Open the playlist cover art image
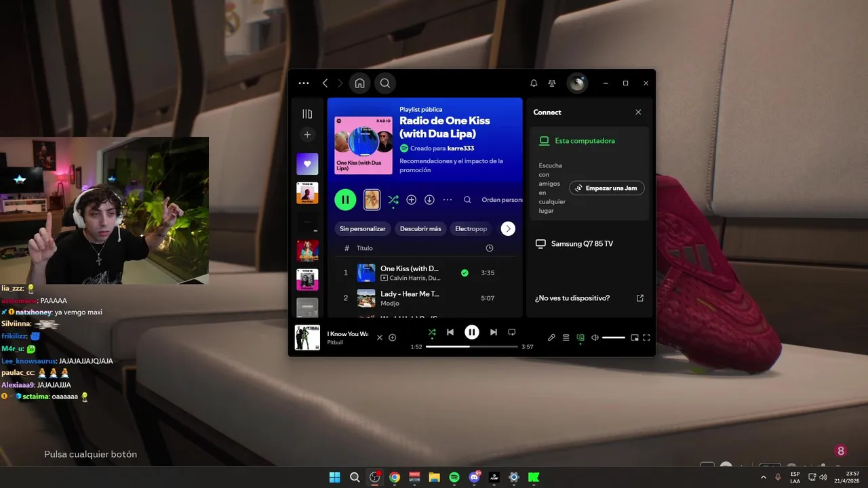 363,145
